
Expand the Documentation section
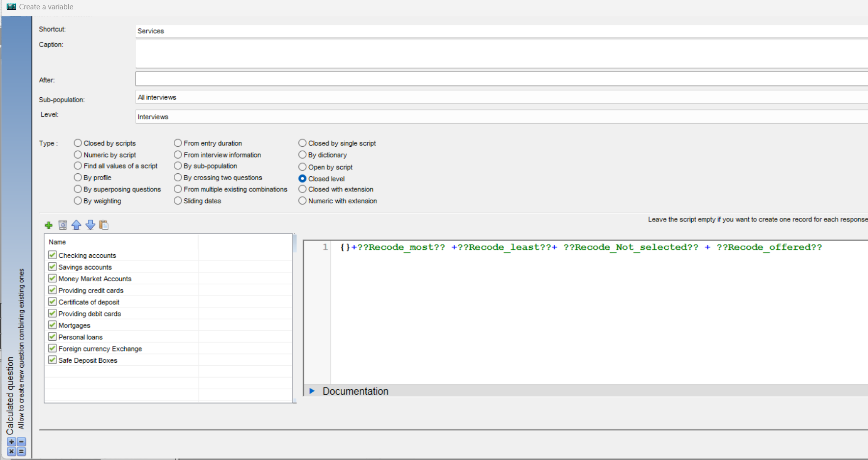click(313, 391)
